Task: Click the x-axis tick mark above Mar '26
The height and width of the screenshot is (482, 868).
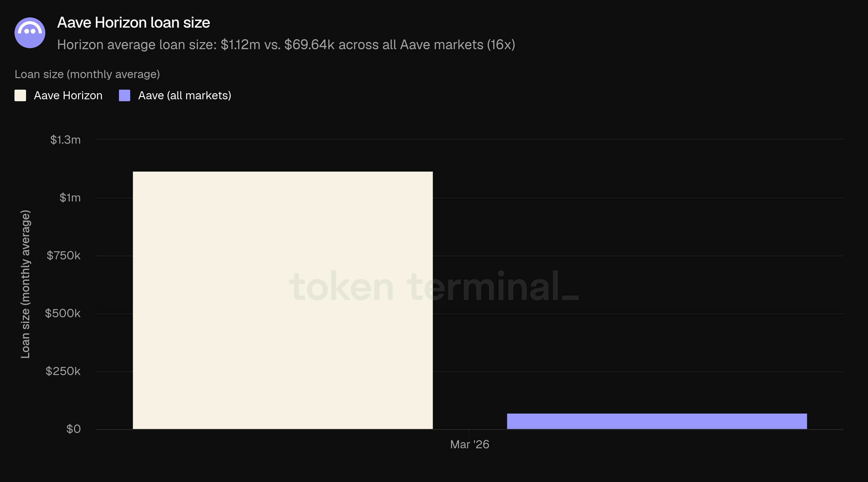Action: pos(469,433)
